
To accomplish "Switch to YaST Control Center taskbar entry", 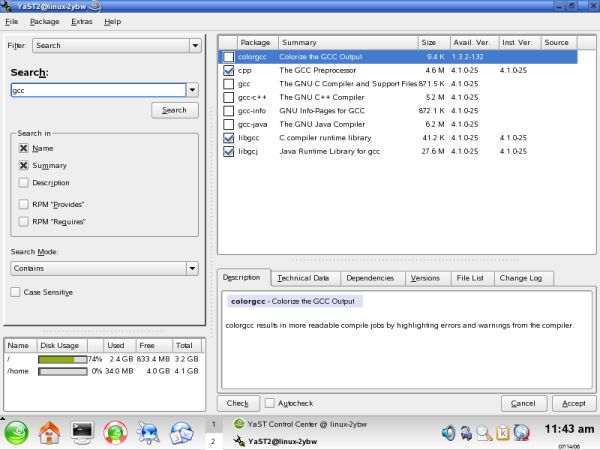I will 300,424.
